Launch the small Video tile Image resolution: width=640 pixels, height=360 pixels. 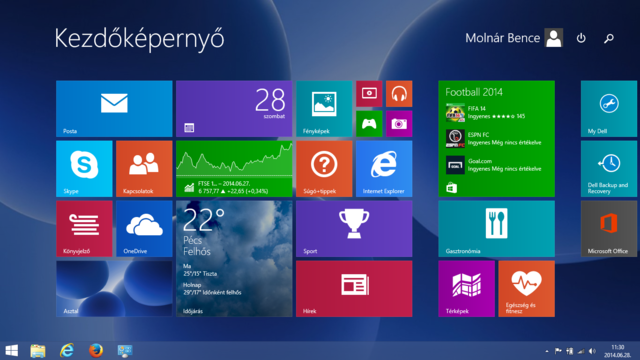click(x=369, y=94)
